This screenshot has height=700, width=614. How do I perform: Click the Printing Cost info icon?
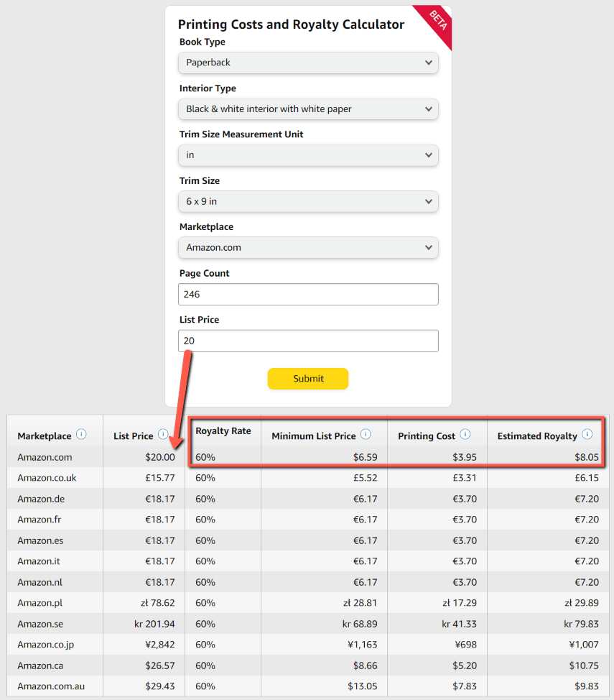tap(465, 434)
